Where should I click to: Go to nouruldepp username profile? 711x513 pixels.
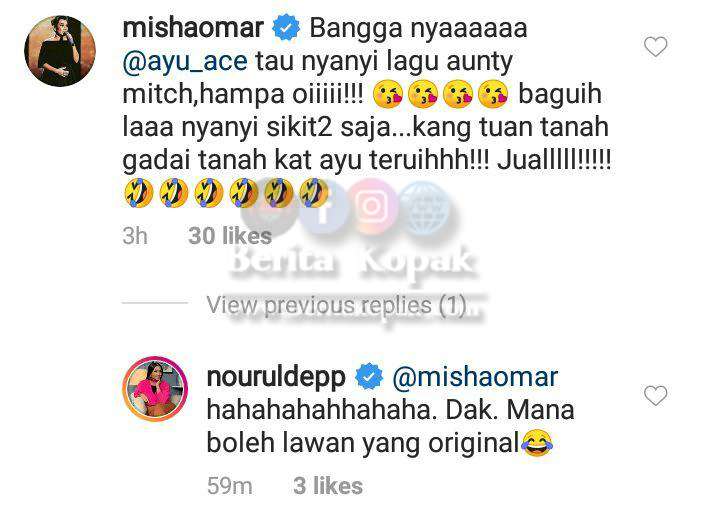(x=276, y=377)
